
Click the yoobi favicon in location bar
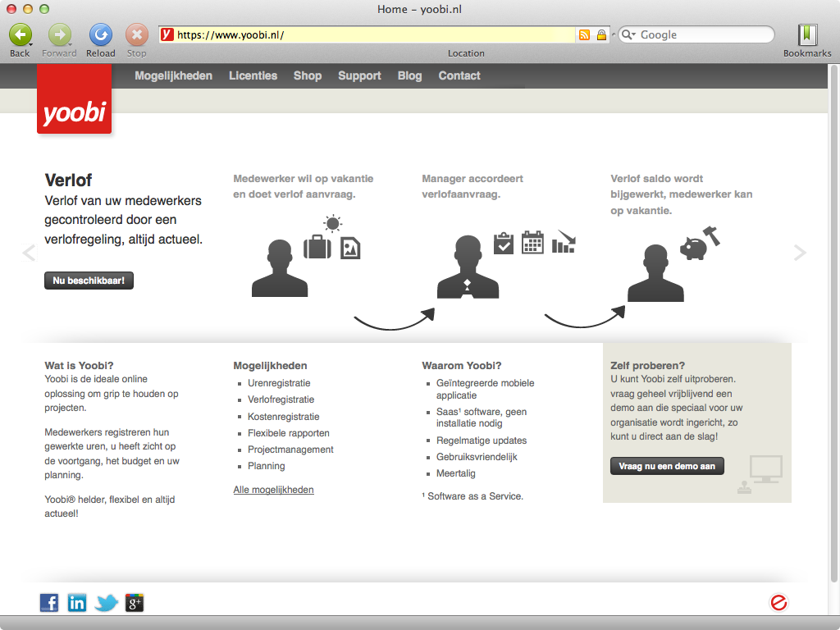(x=167, y=34)
